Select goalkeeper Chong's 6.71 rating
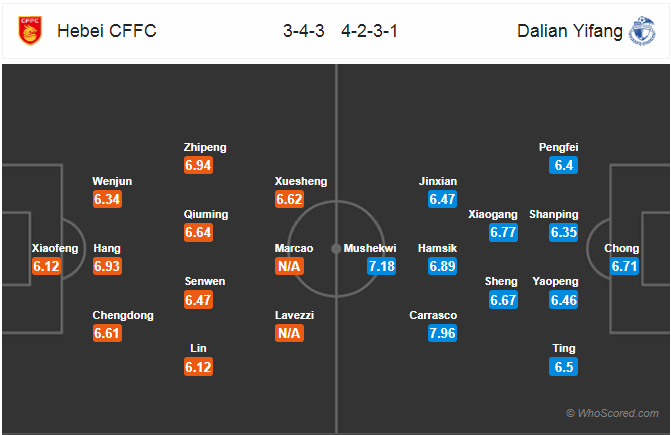This screenshot has height=435, width=671. tap(624, 266)
